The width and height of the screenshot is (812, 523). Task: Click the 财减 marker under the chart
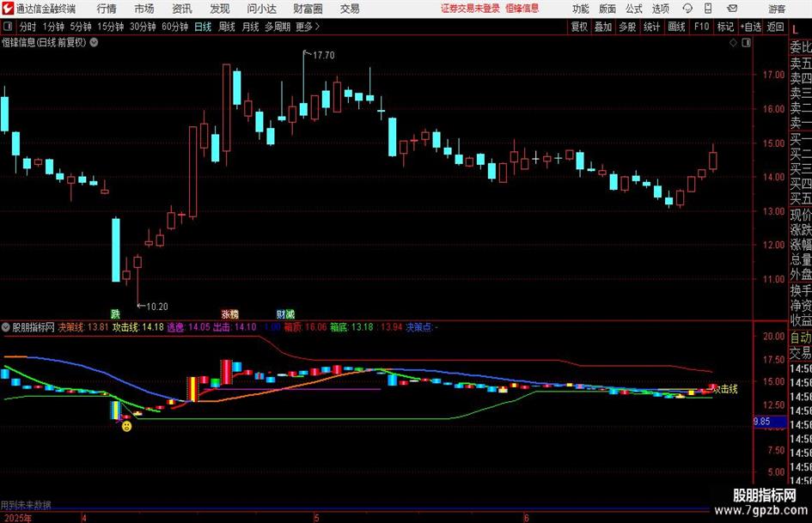tap(285, 313)
